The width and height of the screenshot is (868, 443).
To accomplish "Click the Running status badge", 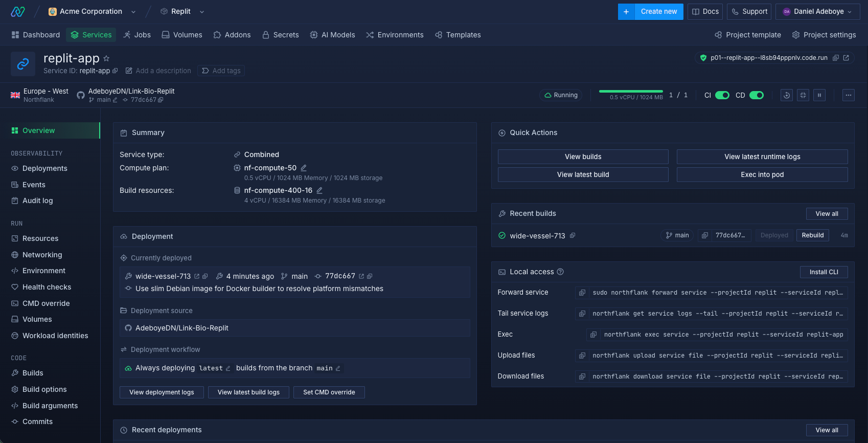I will [561, 95].
